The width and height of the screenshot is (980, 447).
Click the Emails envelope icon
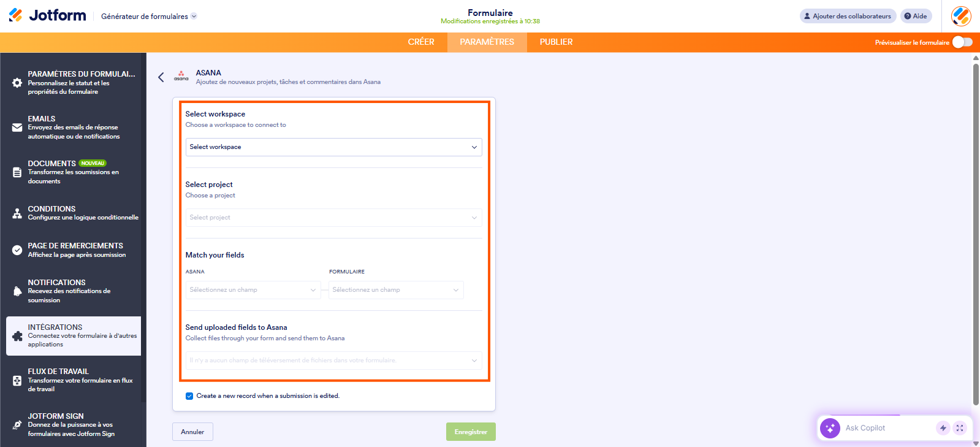pos(17,128)
